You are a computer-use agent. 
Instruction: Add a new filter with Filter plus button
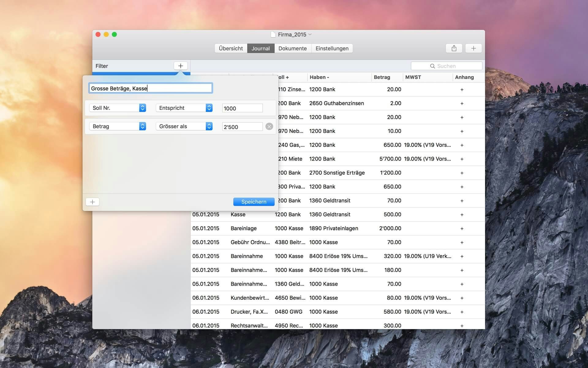[x=180, y=66]
